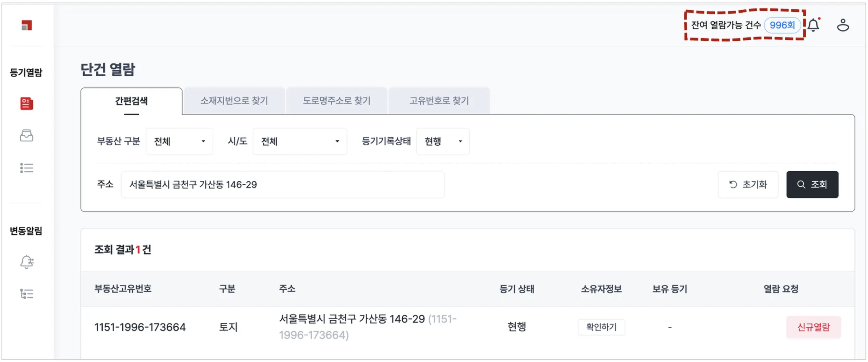The height and width of the screenshot is (362, 868).
Task: Click the red logo icon in sidebar
Action: 27,25
